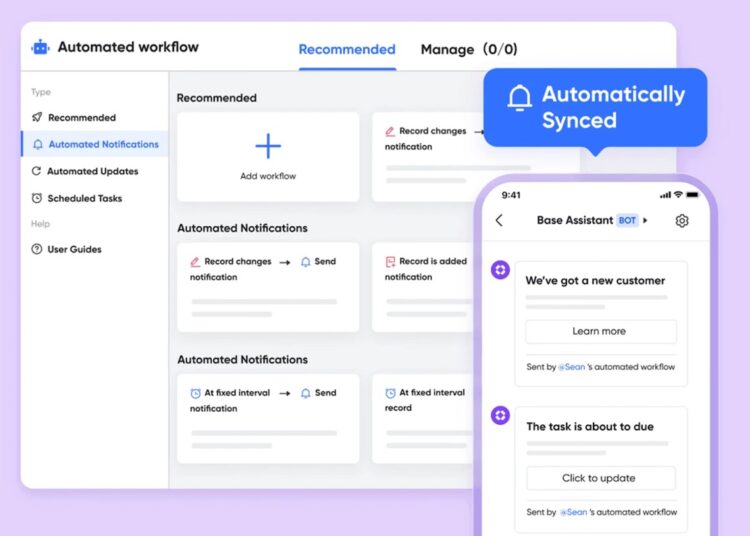Tap bot avatar beside task due message

tap(500, 415)
